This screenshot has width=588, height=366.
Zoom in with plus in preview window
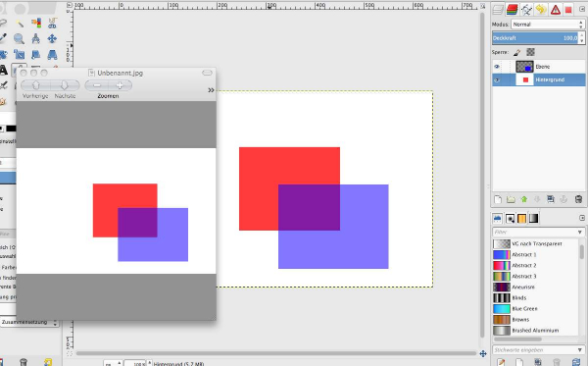(x=120, y=85)
